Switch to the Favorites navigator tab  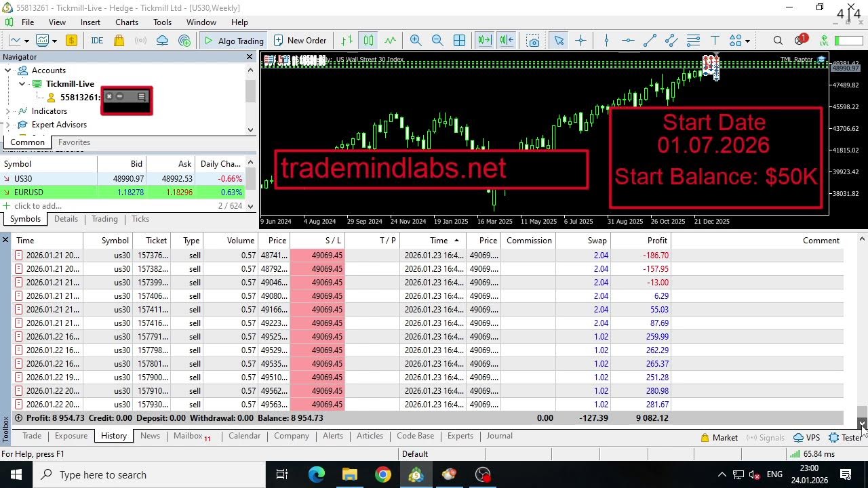tap(74, 142)
